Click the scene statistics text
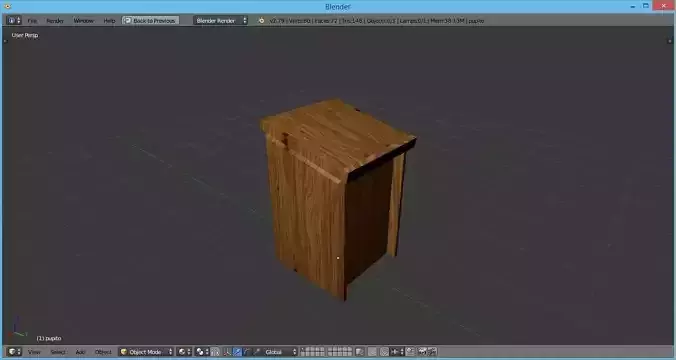Screen dimensions: 676x360 tap(377, 21)
